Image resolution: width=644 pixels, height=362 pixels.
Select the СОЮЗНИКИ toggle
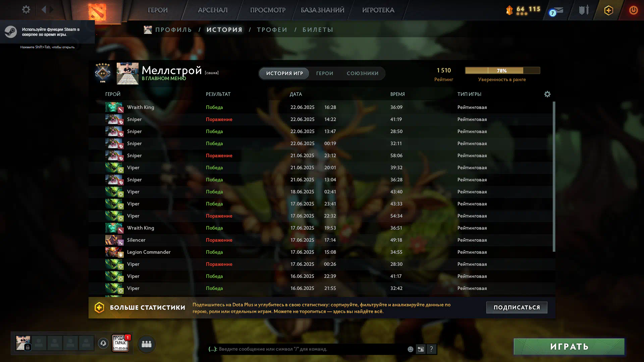coord(363,73)
